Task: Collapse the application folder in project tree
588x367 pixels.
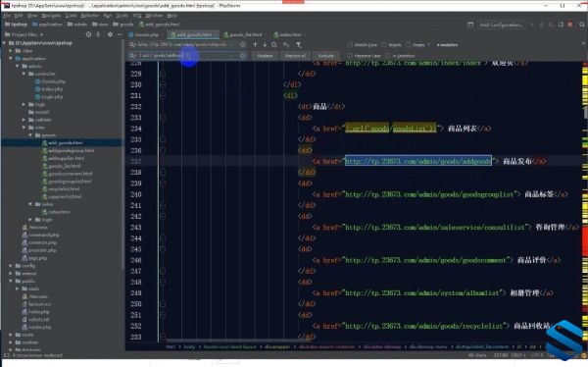Action: point(11,58)
